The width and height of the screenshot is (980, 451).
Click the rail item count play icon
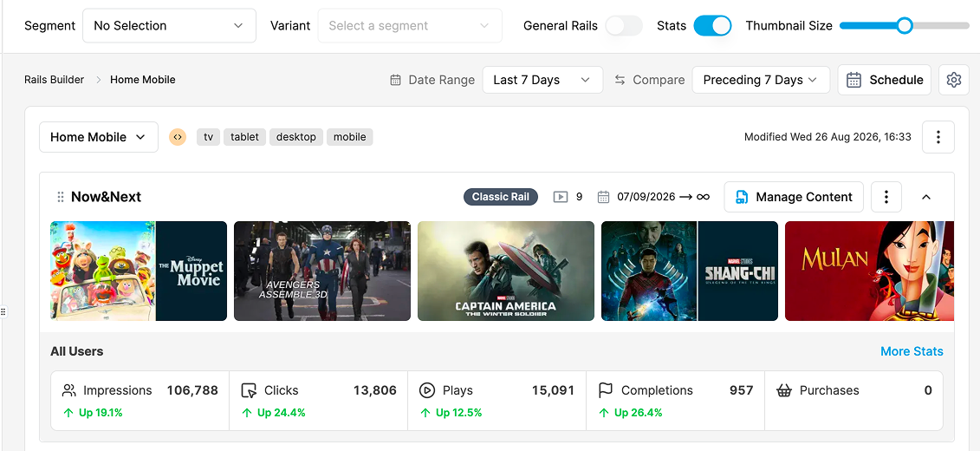(x=561, y=197)
